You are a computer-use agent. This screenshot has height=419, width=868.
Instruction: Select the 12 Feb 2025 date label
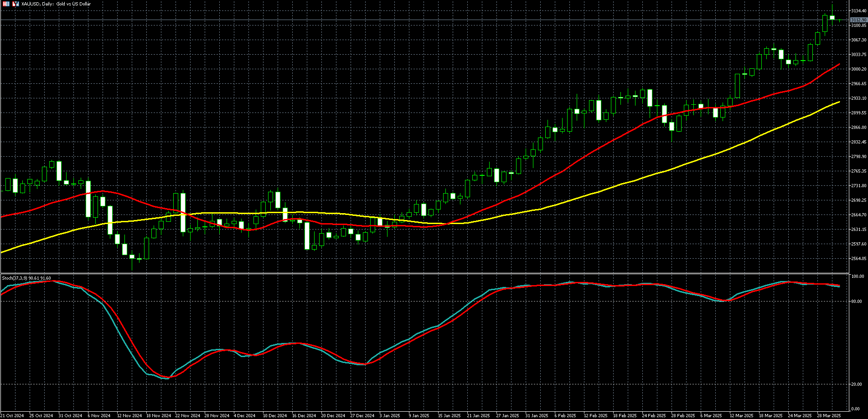(595, 416)
